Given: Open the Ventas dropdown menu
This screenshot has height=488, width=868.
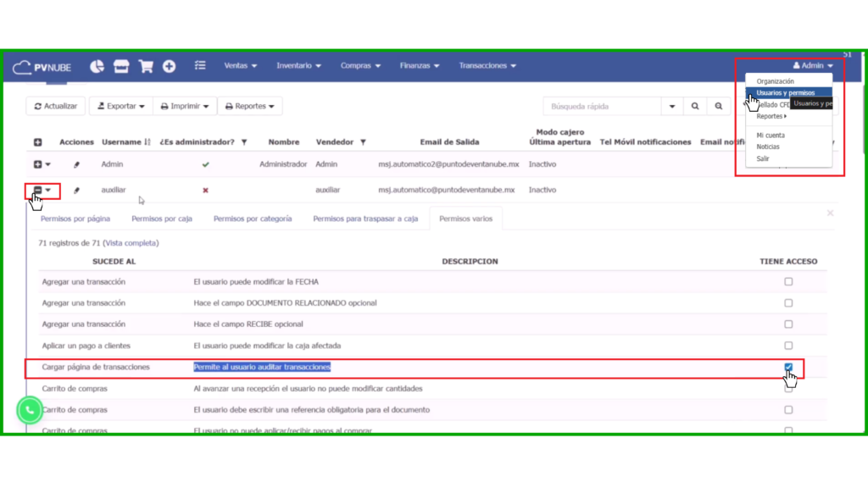Looking at the screenshot, I should [241, 66].
